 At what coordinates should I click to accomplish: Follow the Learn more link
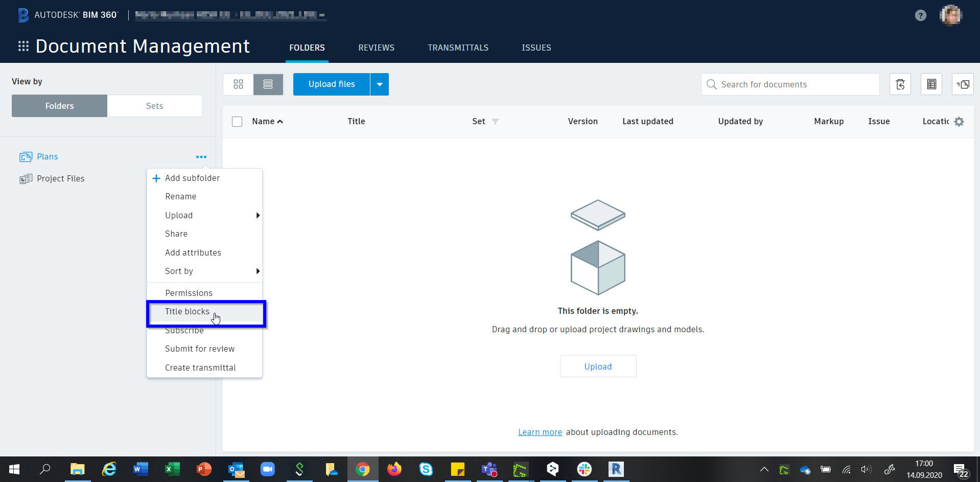[540, 432]
